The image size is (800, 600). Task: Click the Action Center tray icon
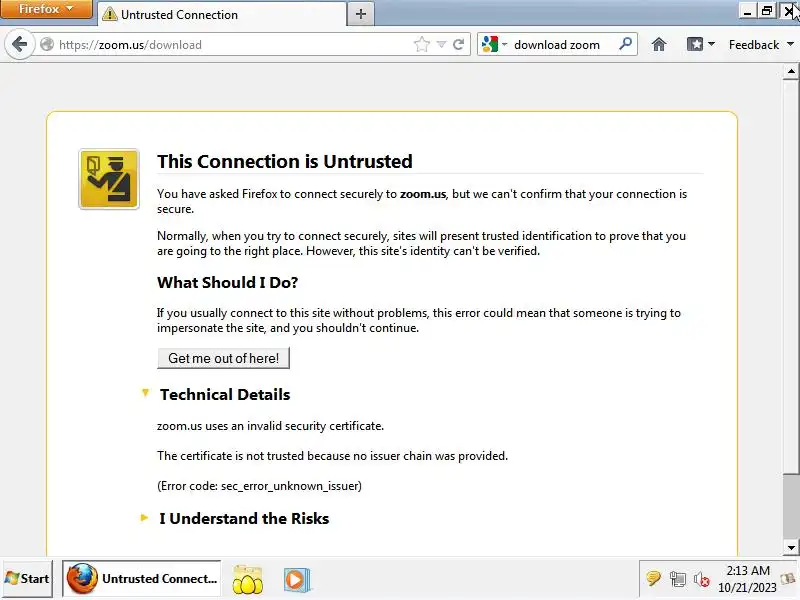654,579
